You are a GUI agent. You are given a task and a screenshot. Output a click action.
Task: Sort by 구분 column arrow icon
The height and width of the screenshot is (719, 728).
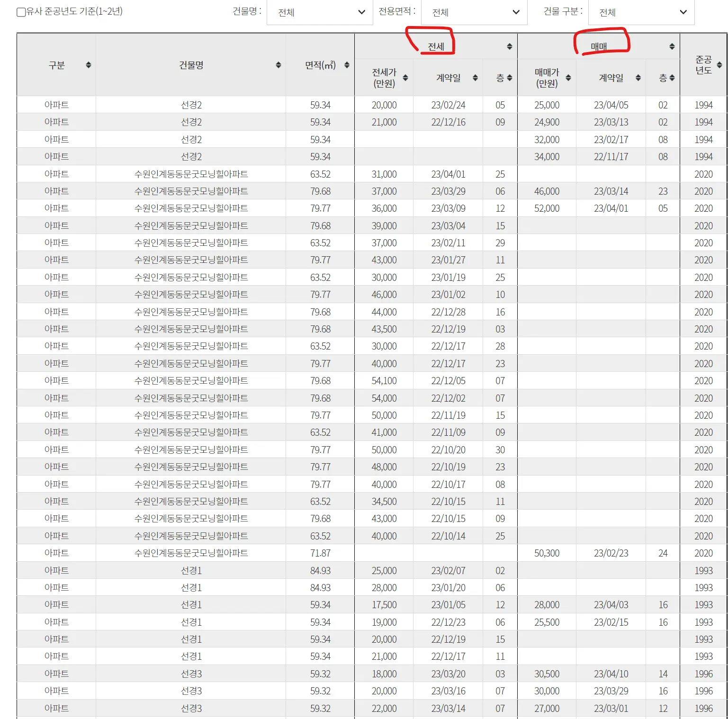[x=88, y=65]
